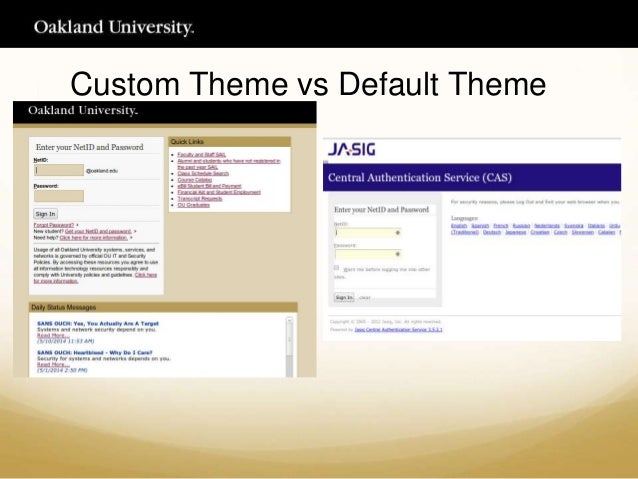This screenshot has width=638, height=479.
Task: Open the Faculty and Staff SAIL quick link
Action: (x=201, y=155)
